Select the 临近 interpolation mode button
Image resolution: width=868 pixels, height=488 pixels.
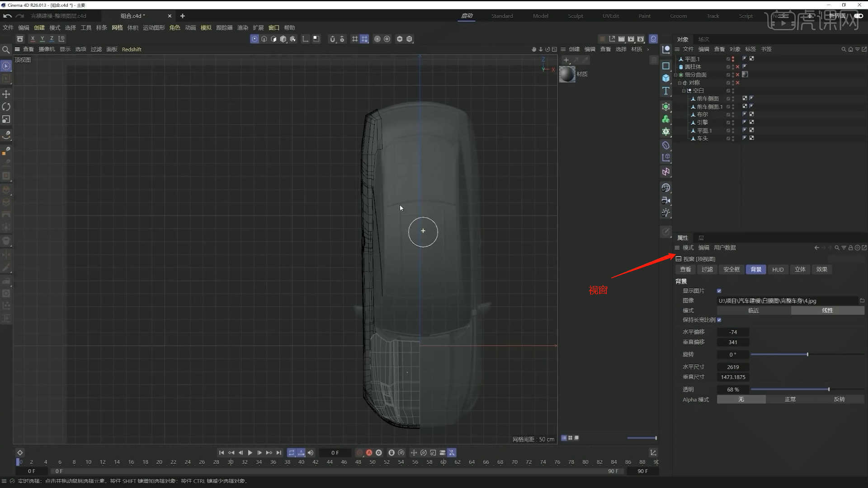[754, 310]
